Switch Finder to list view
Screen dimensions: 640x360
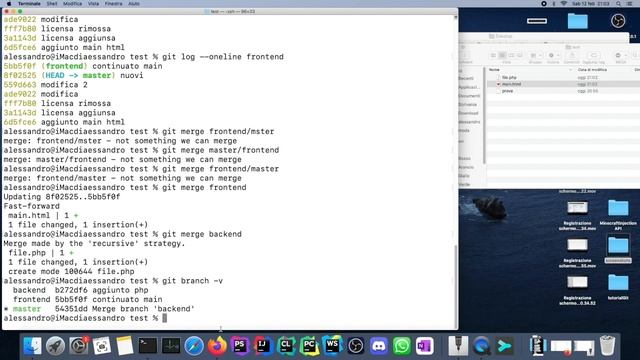tap(502, 56)
